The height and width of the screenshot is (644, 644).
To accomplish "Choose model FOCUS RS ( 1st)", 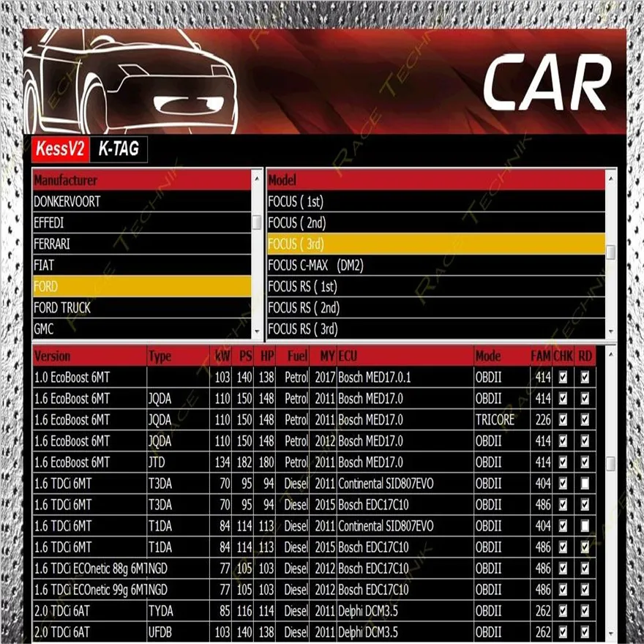I will pyautogui.click(x=435, y=287).
